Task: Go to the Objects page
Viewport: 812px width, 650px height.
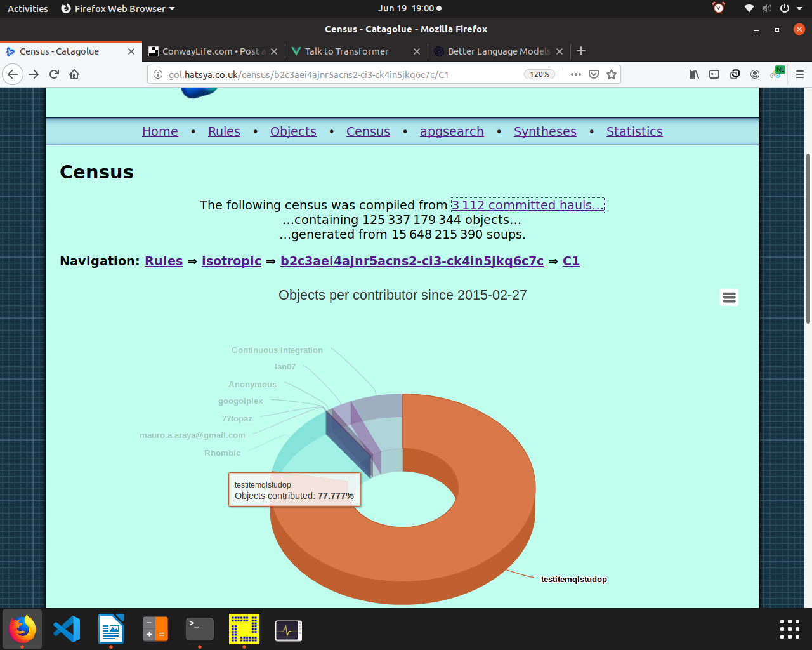Action: point(293,131)
